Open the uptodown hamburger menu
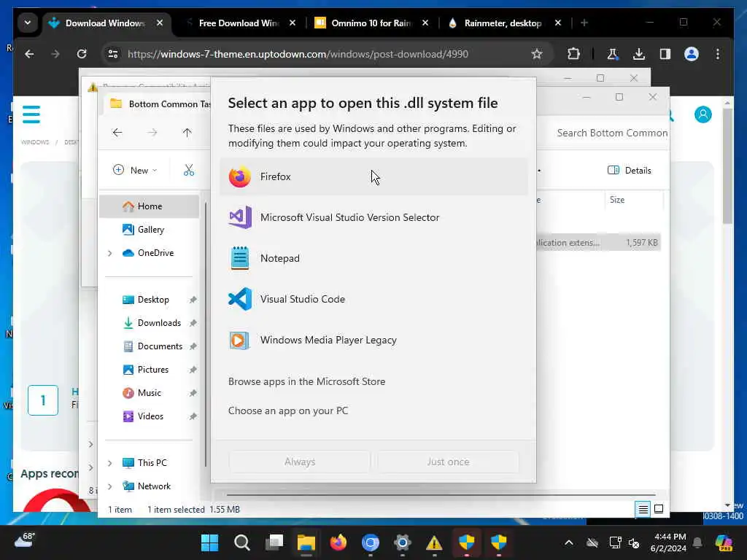This screenshot has height=560, width=747. click(x=31, y=114)
